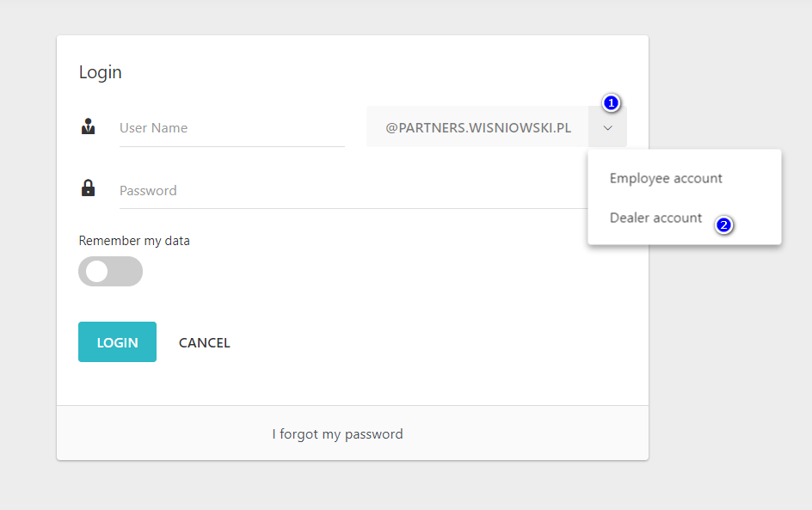812x510 pixels.
Task: Click the blue number 2 marker badge
Action: click(723, 225)
